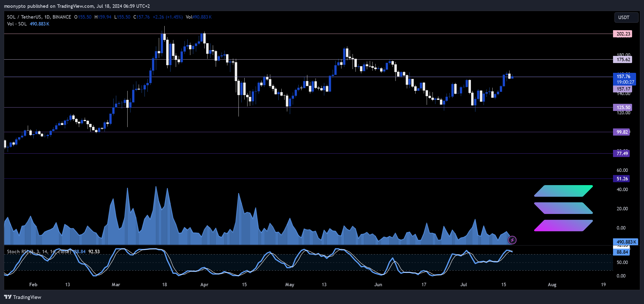This screenshot has height=304, width=644.
Task: Select the 175.62 price level label
Action: click(622, 60)
